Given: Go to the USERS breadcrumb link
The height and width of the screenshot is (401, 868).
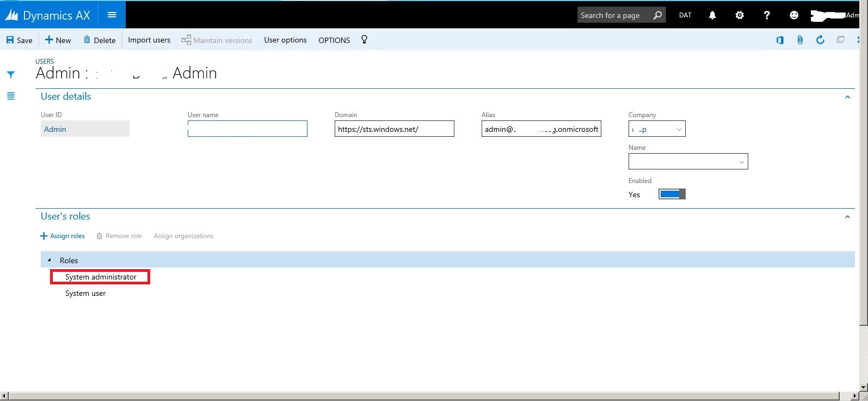Looking at the screenshot, I should click(45, 62).
